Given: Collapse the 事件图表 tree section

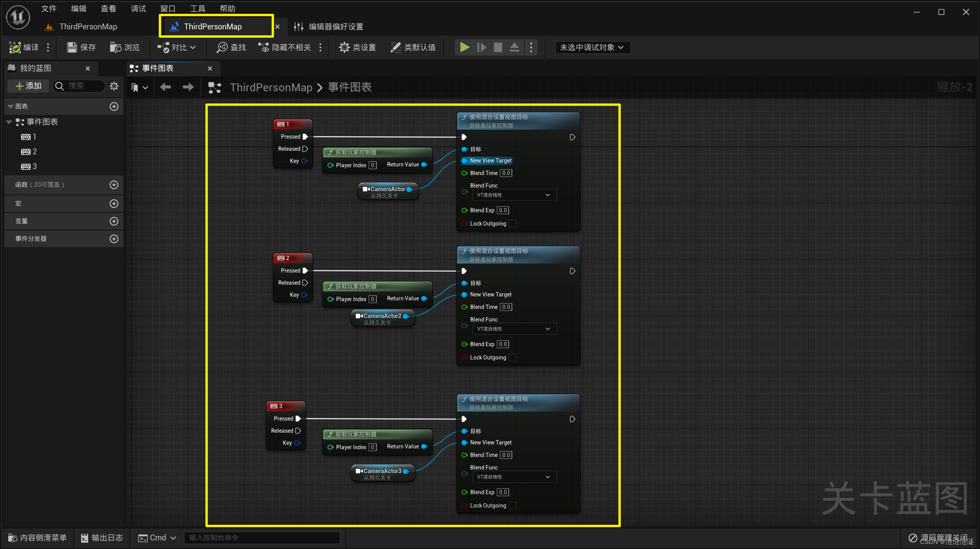Looking at the screenshot, I should [9, 122].
